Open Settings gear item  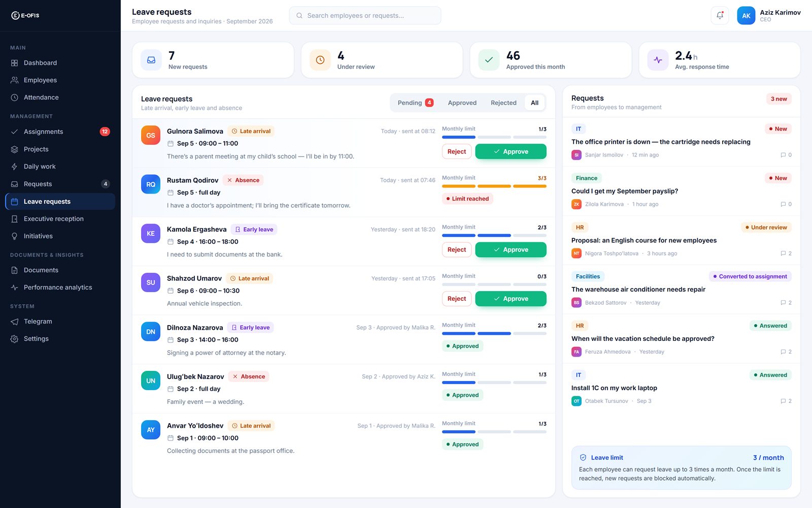coord(60,339)
